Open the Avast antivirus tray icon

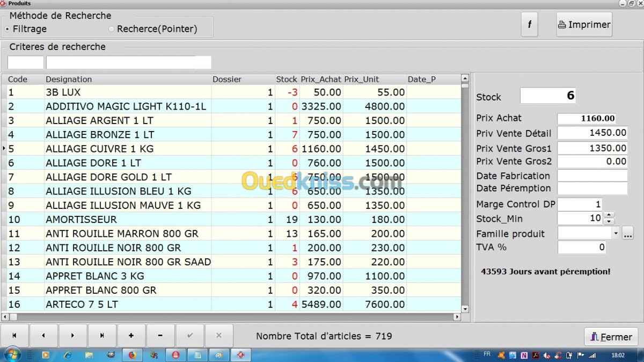501,355
